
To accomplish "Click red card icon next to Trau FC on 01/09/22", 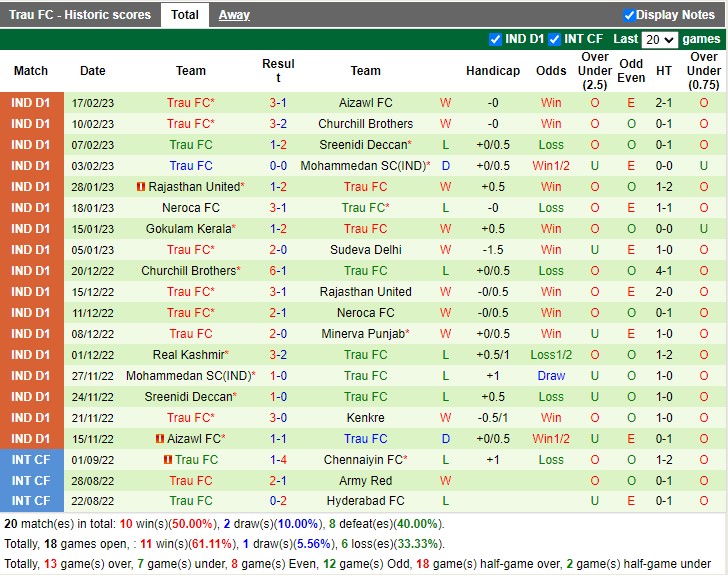I will tap(168, 460).
